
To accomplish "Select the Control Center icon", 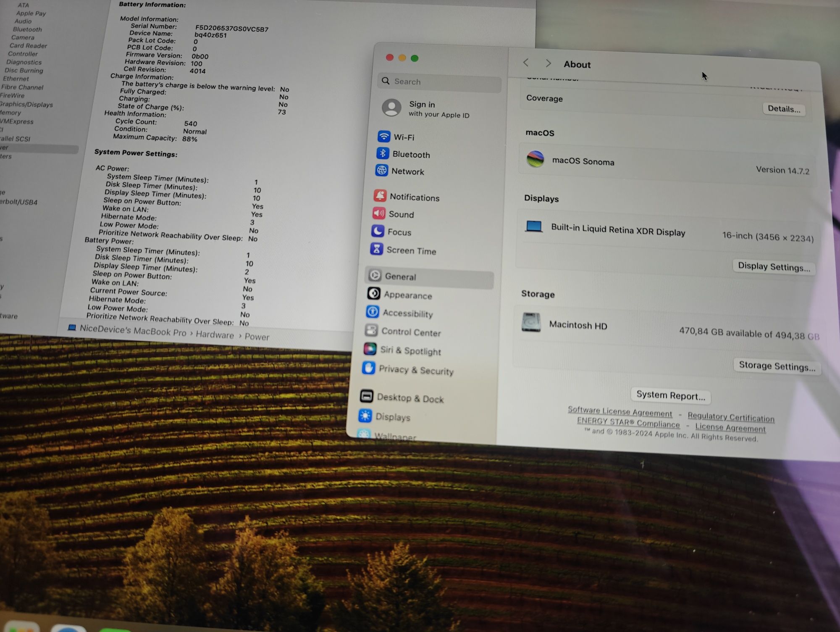I will pos(371,330).
